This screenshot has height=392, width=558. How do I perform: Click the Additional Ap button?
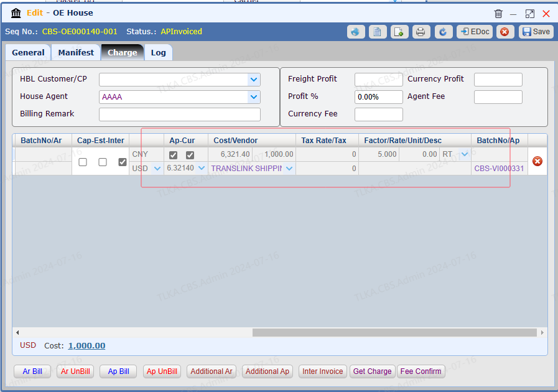(x=267, y=371)
